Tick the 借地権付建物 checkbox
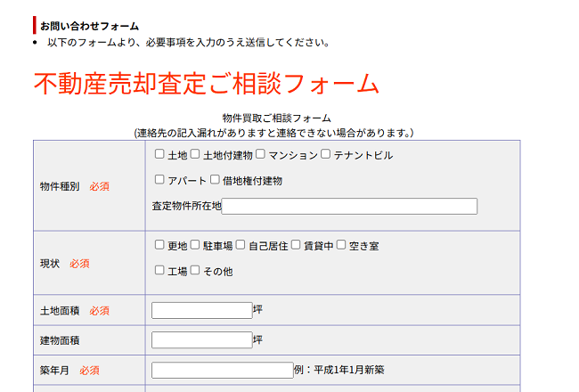The image size is (579, 392). pos(215,179)
